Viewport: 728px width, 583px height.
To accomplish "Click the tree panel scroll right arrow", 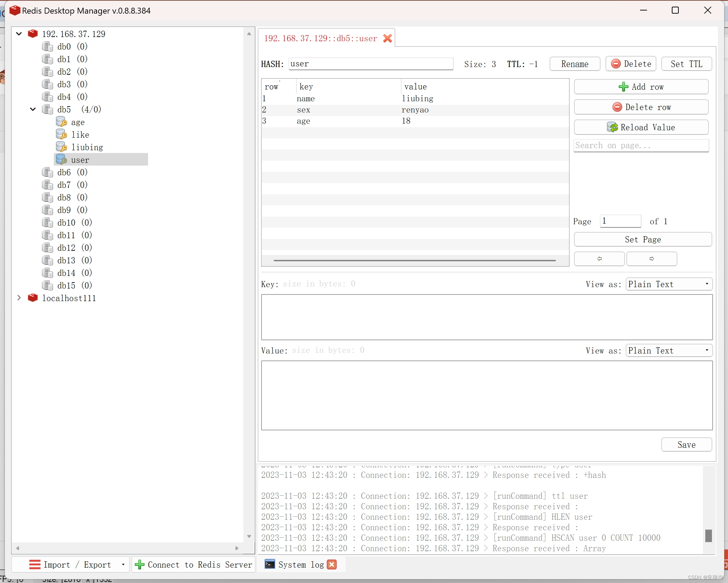I will point(237,548).
